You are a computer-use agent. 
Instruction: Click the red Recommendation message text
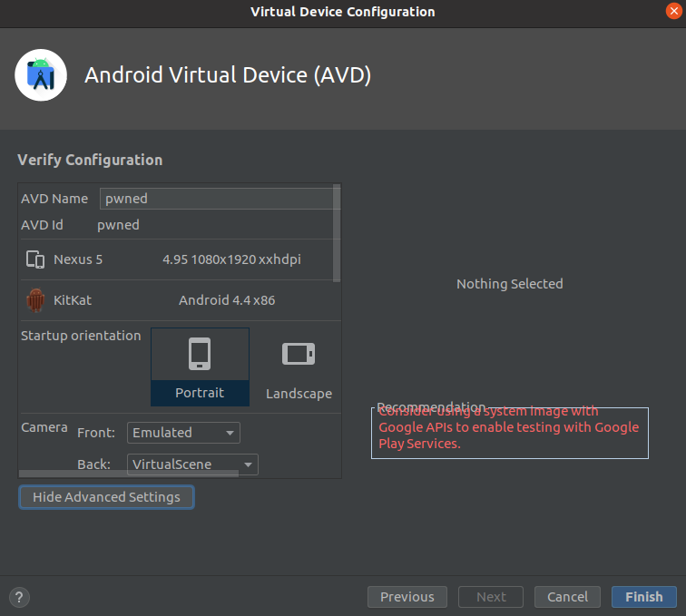[509, 427]
